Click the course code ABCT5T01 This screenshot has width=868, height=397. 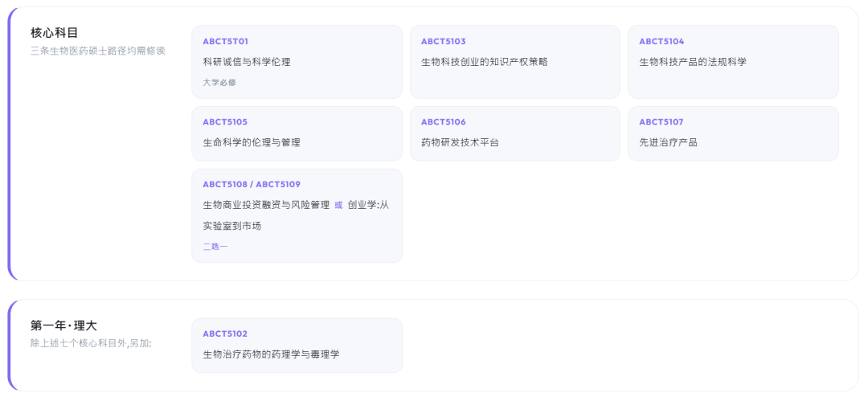[x=225, y=42]
